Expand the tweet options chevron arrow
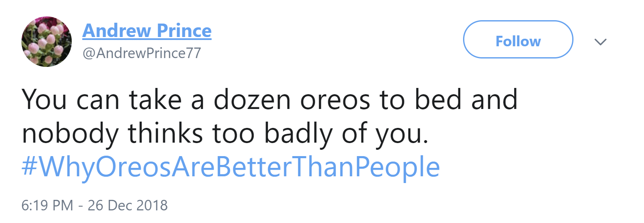 pos(601,42)
